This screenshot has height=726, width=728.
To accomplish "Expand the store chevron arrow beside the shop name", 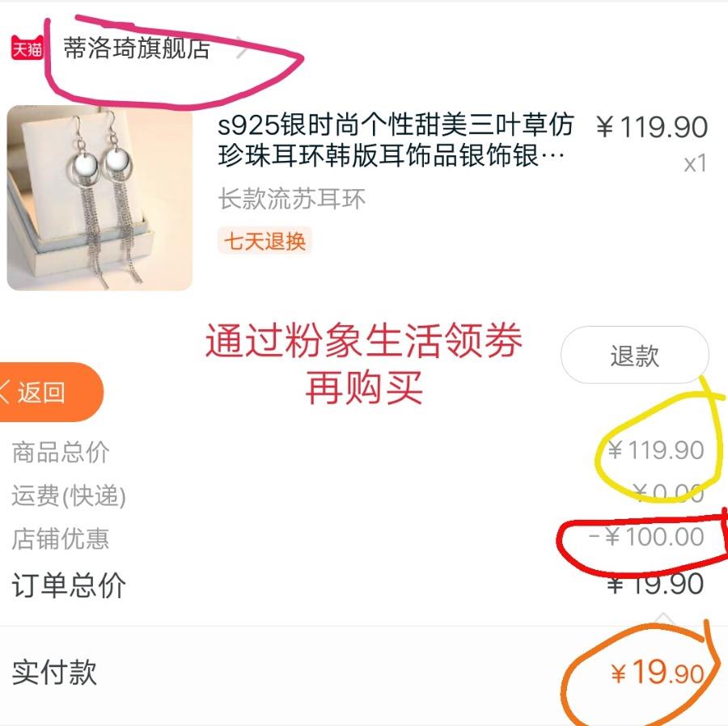I will (242, 48).
